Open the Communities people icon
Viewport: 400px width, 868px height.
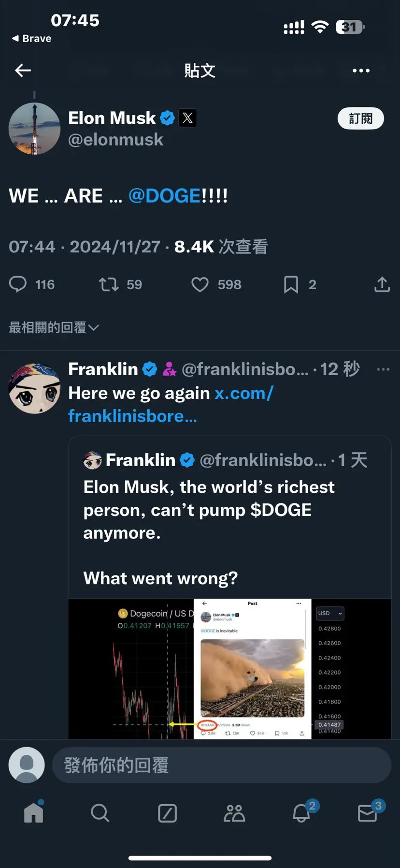point(234,813)
